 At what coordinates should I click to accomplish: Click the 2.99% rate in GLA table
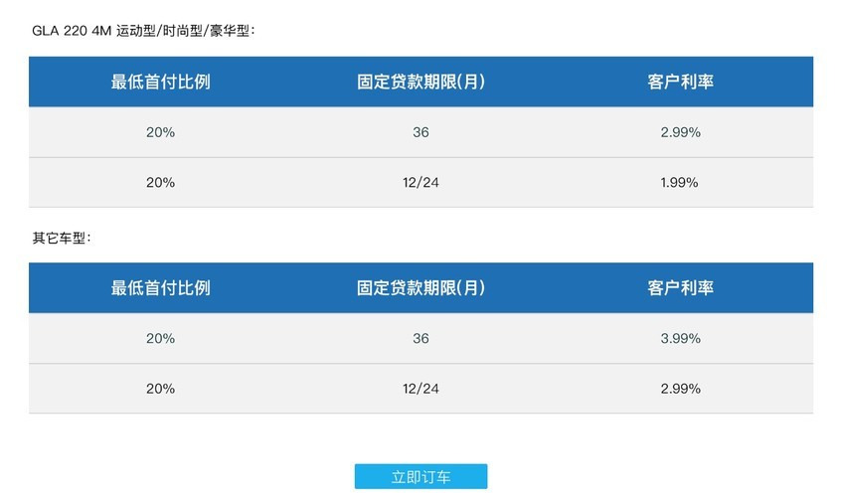pyautogui.click(x=680, y=132)
